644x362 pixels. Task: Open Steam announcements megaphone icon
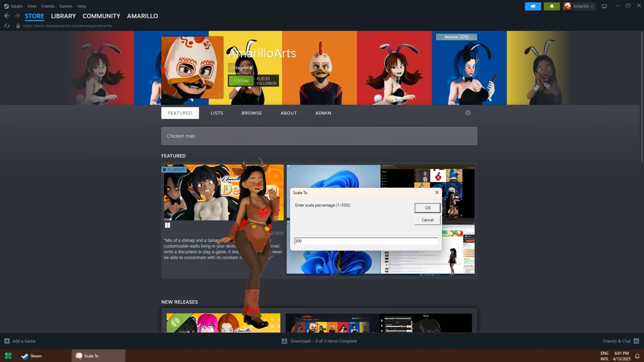[533, 6]
